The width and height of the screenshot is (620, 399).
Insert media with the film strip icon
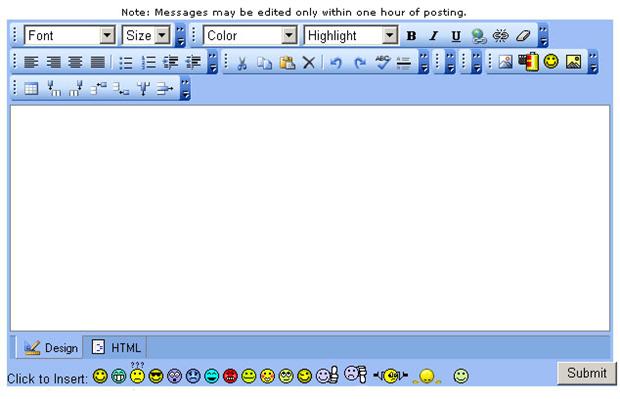pyautogui.click(x=529, y=62)
